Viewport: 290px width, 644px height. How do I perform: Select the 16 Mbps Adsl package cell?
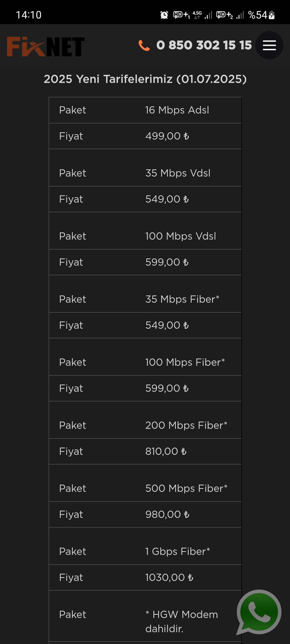coord(177,110)
